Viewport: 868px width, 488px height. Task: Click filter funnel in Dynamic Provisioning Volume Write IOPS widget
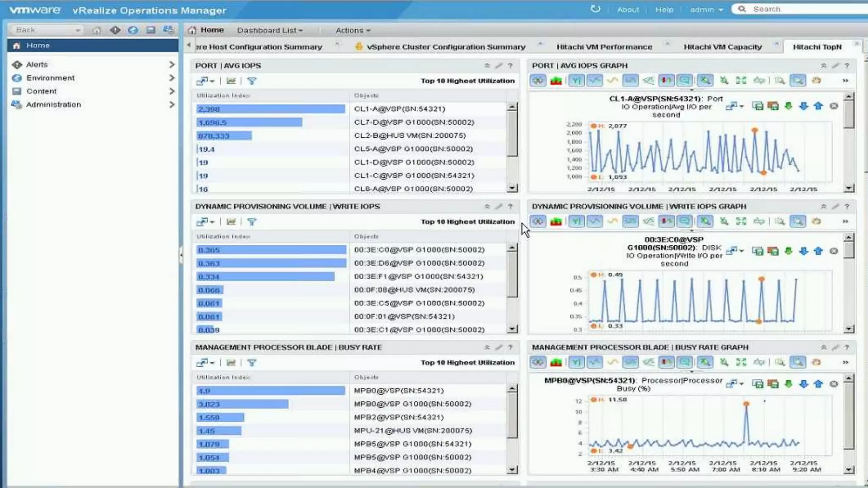click(252, 222)
